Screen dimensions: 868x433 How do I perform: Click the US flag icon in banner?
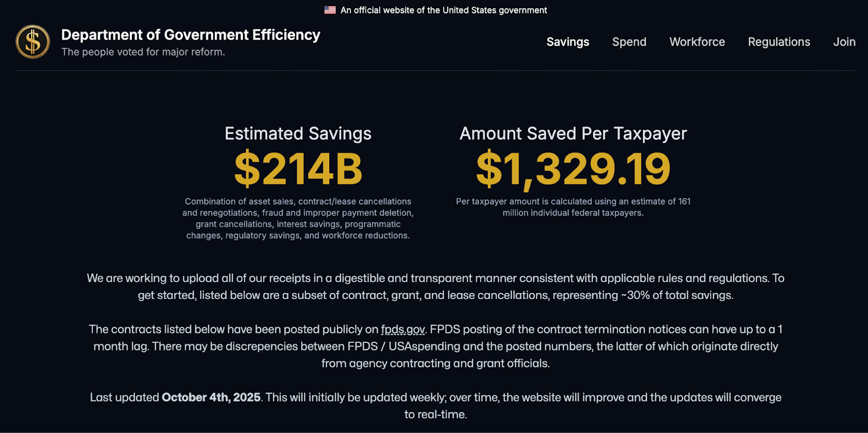click(x=330, y=10)
